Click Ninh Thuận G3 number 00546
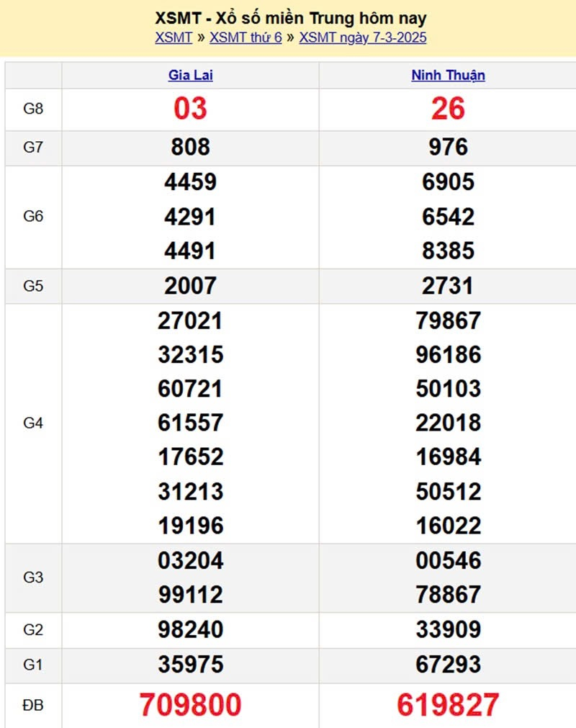 (448, 560)
